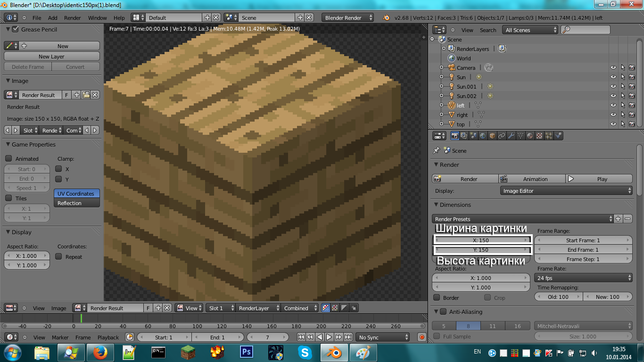Hide the Camera object in outliner
Screen dimensions: 644x362
tap(613, 67)
